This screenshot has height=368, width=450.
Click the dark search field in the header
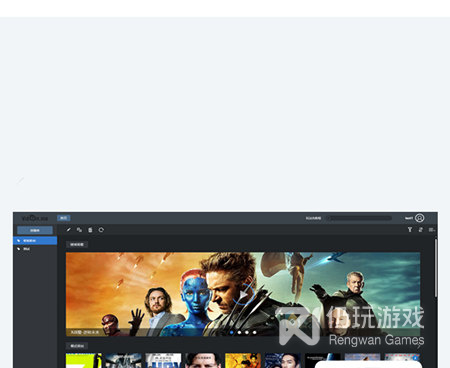359,218
